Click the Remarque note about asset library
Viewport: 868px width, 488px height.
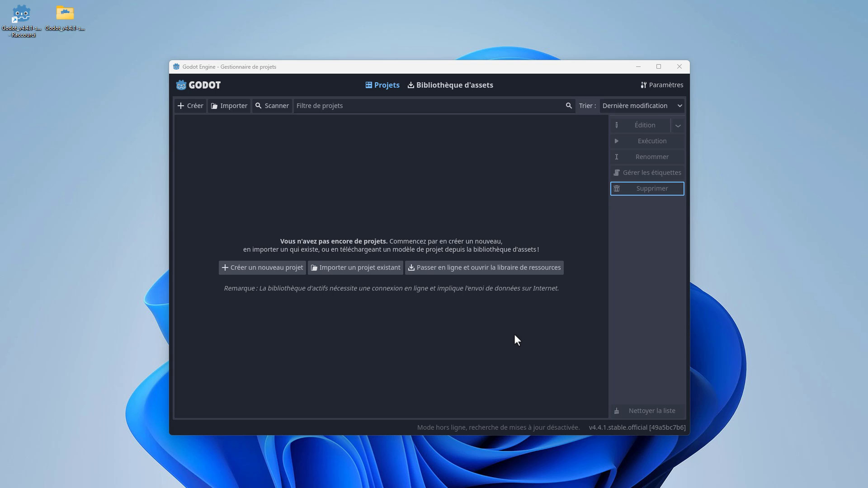tap(391, 288)
